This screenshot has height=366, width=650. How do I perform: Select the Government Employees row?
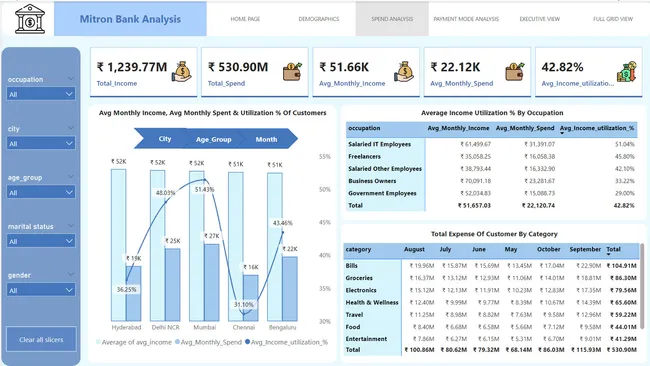(491, 193)
